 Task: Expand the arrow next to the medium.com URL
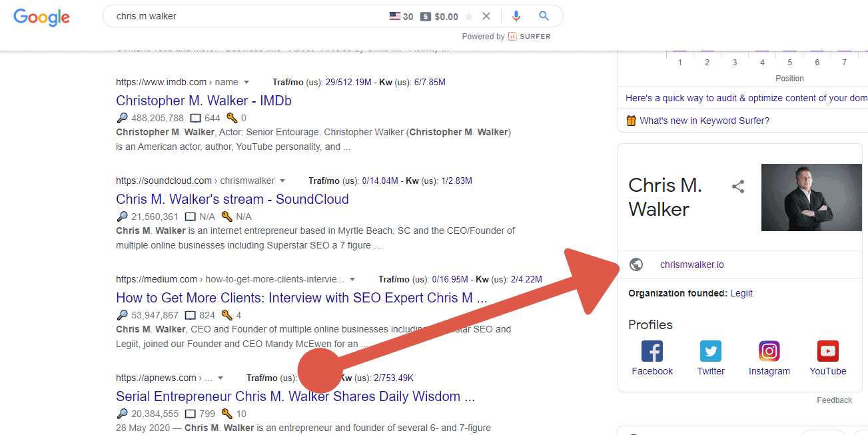tap(352, 280)
